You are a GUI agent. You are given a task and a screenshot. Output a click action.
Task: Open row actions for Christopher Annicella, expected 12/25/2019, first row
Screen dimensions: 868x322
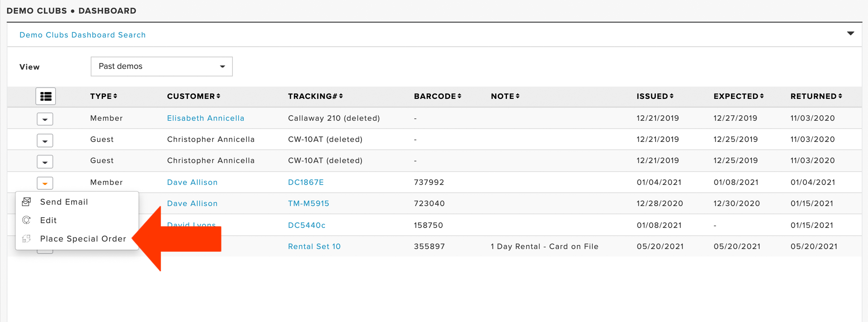(x=45, y=141)
